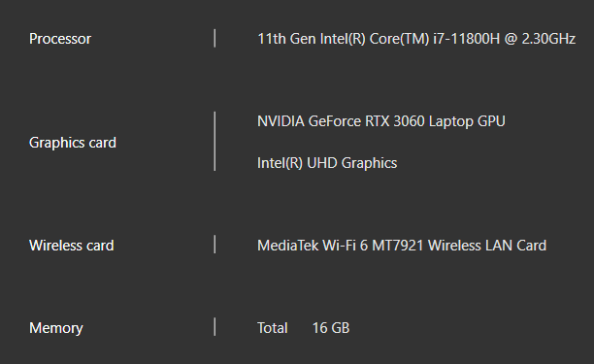Viewport: 594px width, 364px height.
Task: Click the 16 GB memory value
Action: click(331, 328)
